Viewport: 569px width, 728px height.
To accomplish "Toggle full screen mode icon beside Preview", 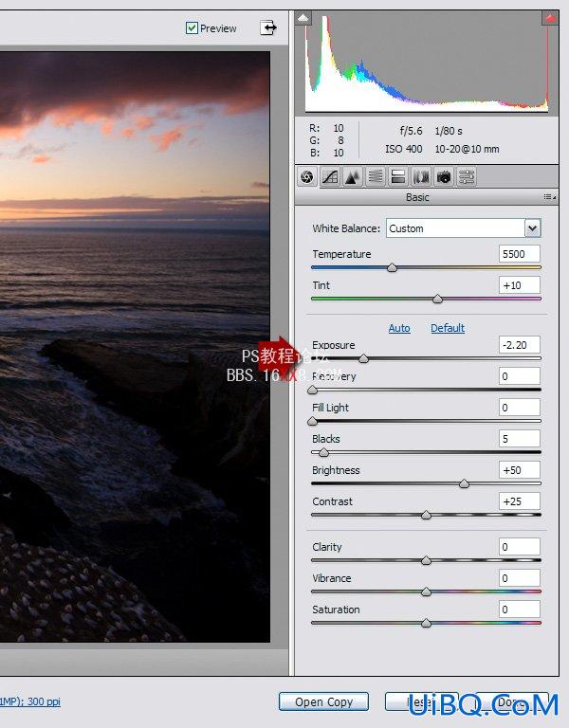I will click(268, 27).
